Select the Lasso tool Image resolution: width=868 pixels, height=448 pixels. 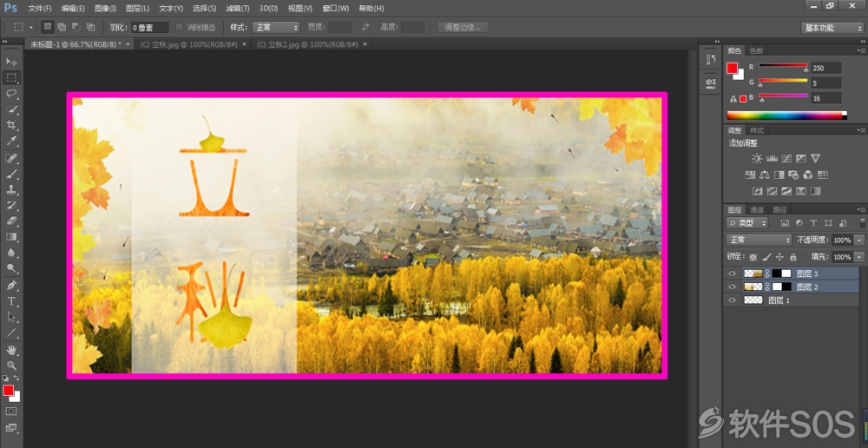coord(11,93)
